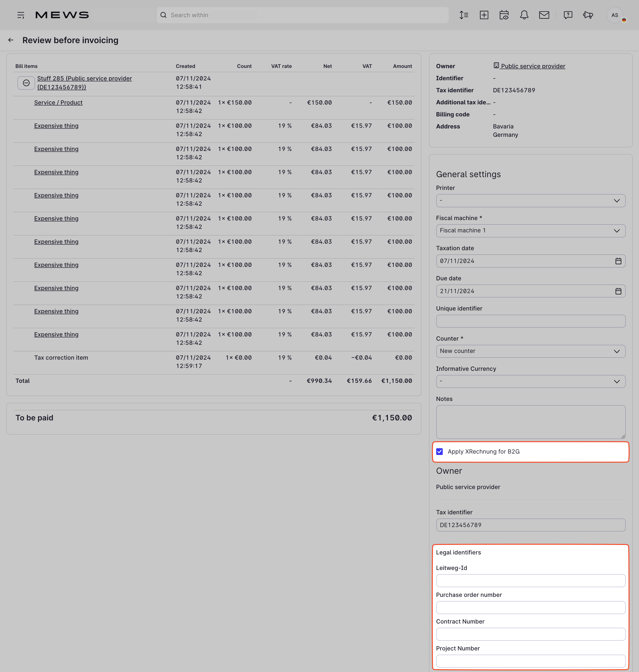The width and height of the screenshot is (639, 672).
Task: Click the building icon next to Public service provider
Action: 496,65
